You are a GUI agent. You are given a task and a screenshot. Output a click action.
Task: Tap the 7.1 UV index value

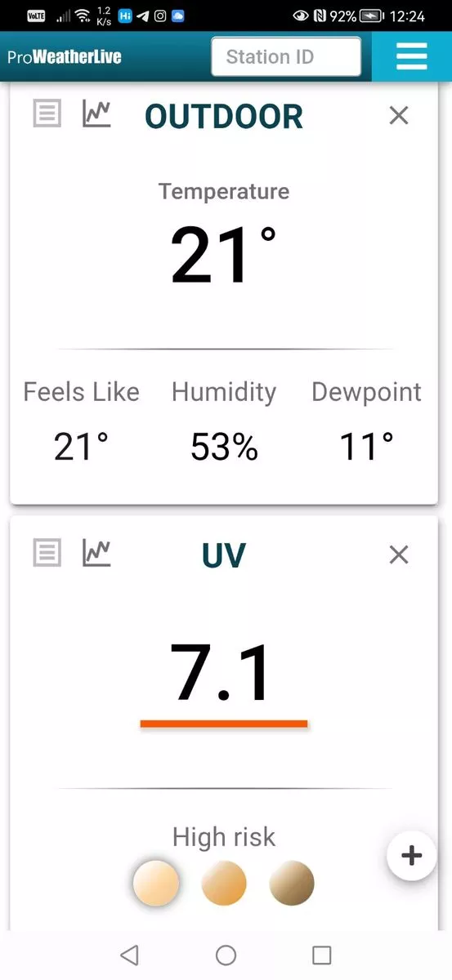[221, 674]
